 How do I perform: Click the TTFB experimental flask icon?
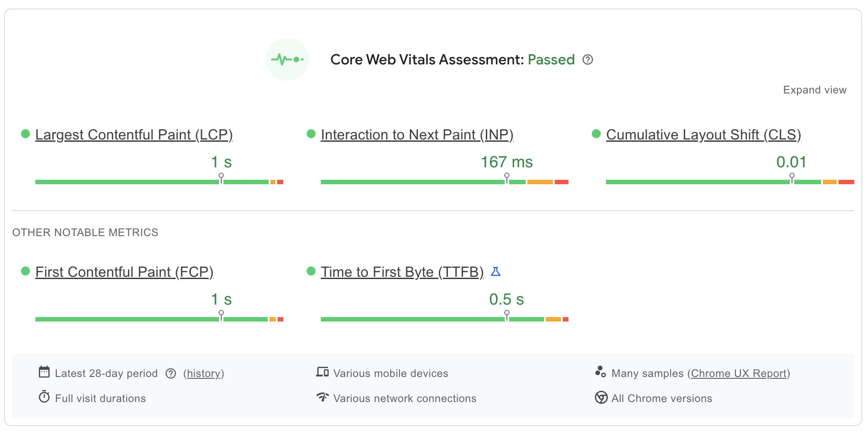pyautogui.click(x=496, y=272)
